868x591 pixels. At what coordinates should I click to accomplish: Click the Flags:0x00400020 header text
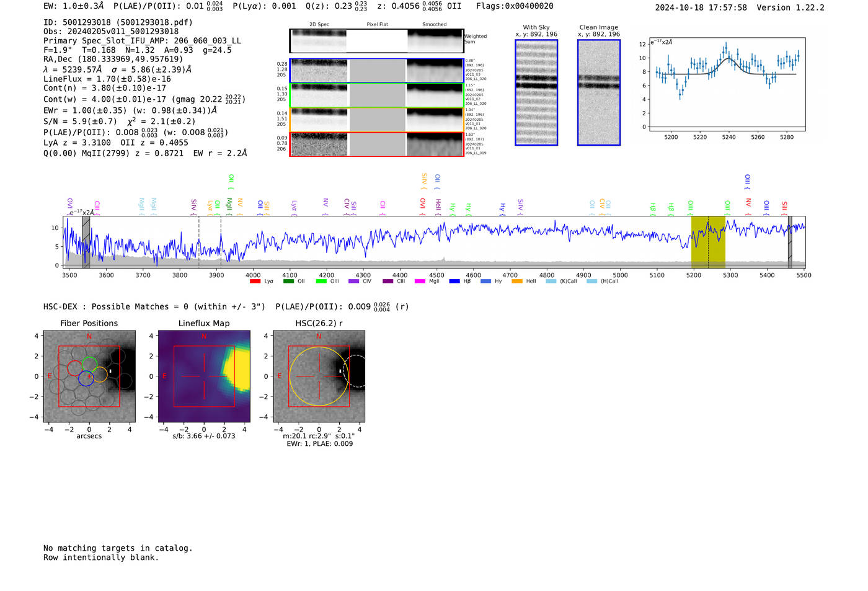click(515, 6)
